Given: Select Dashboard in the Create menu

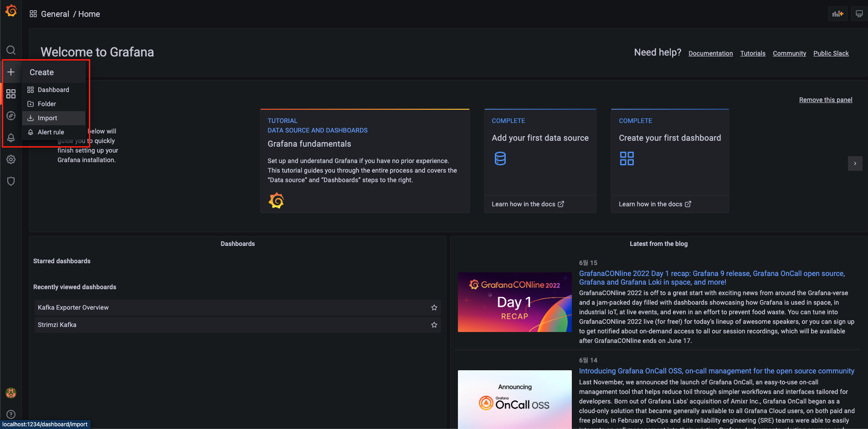Looking at the screenshot, I should [54, 90].
